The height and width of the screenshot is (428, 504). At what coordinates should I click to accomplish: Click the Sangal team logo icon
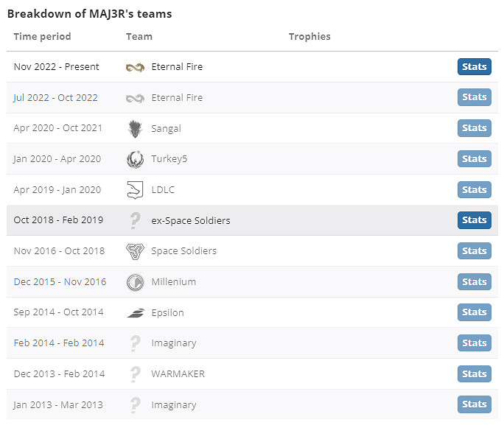135,129
